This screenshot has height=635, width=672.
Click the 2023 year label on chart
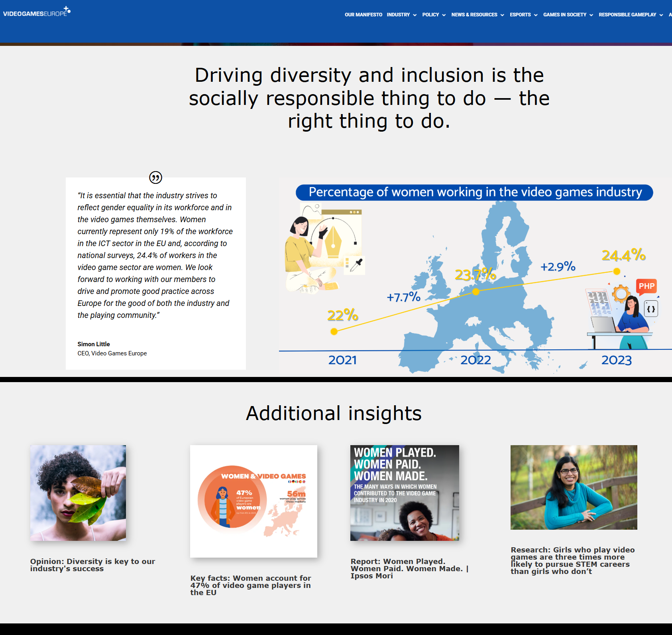pos(617,360)
